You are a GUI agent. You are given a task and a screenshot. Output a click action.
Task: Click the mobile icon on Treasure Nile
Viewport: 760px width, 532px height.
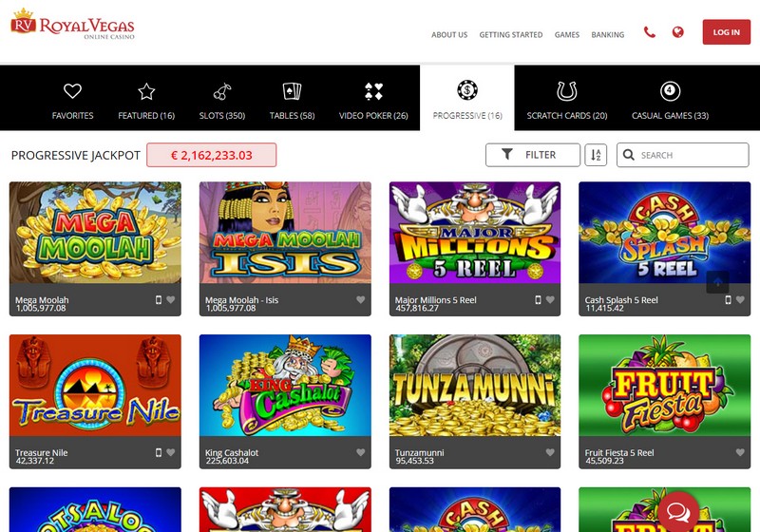tap(159, 452)
